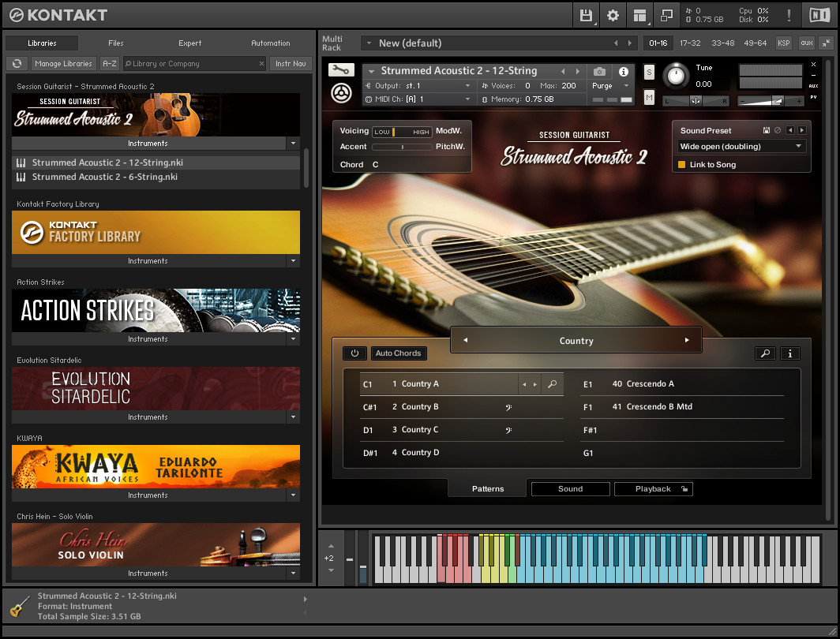
Task: Open the Sound tab
Action: (570, 488)
